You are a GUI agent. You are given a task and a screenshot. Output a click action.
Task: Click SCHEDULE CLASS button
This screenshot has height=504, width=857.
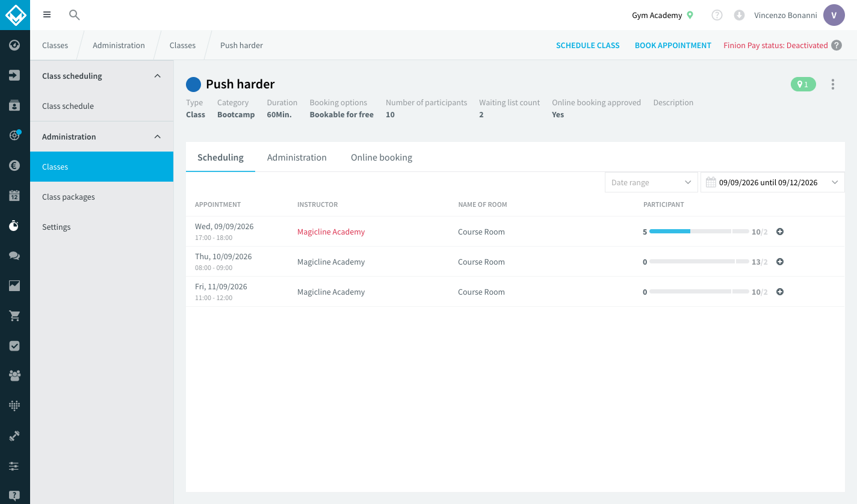pos(587,45)
